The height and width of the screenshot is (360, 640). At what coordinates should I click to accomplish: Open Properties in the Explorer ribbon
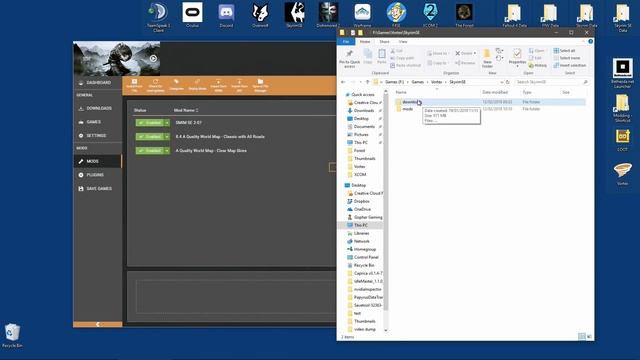517,58
